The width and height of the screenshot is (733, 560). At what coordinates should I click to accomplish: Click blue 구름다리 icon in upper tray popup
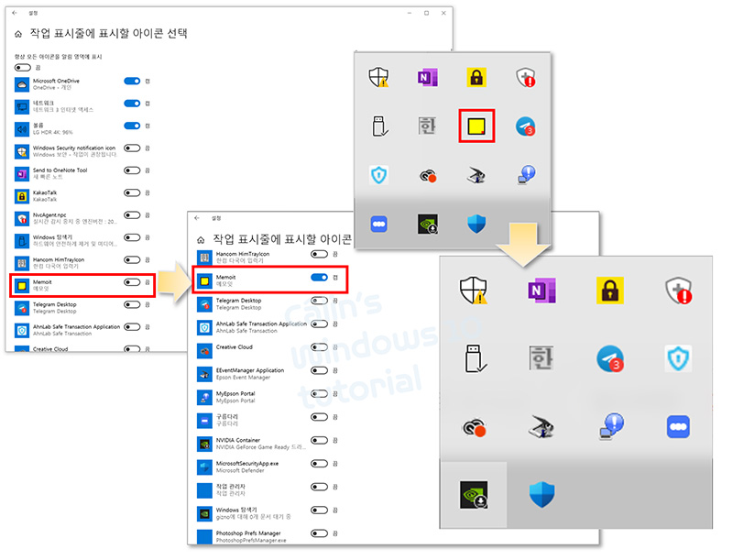378,224
